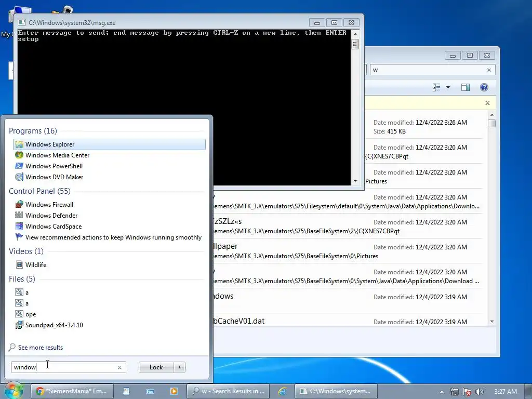Click Videos (1) group header
Screen dimensions: 532x399
26,251
